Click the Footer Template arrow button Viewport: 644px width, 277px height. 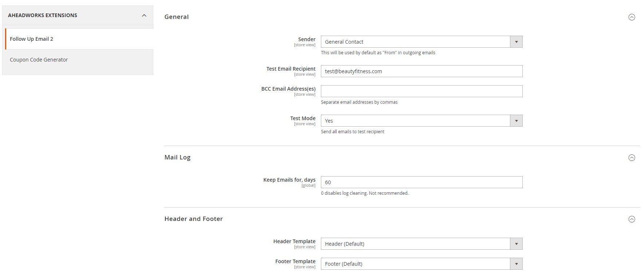[516, 264]
